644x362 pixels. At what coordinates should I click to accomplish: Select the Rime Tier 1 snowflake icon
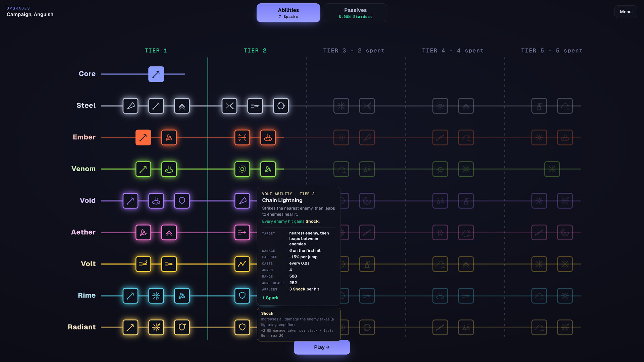tap(156, 296)
